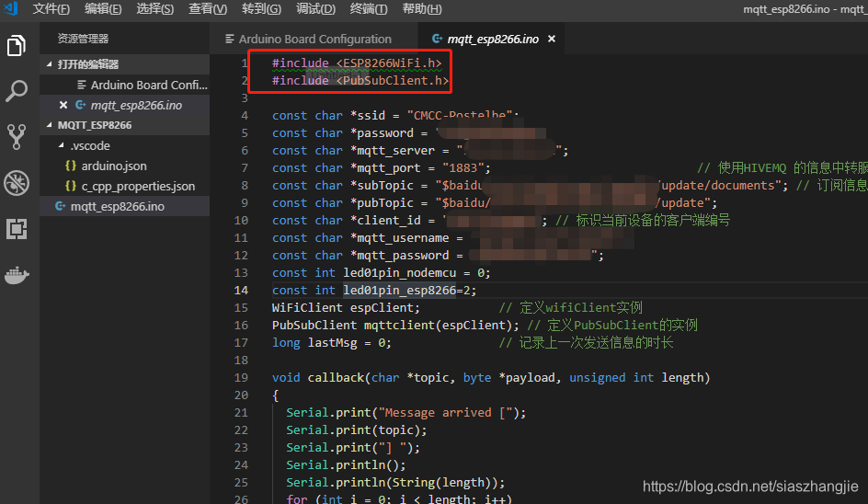Close the mqtt_esp8266.ino editor tab
This screenshot has width=868, height=504.
[x=552, y=39]
